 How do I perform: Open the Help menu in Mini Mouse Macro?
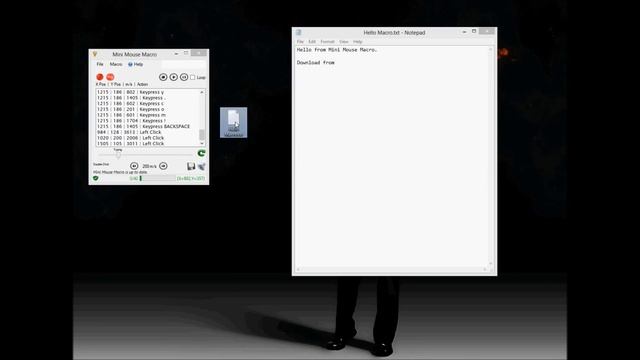(136, 64)
